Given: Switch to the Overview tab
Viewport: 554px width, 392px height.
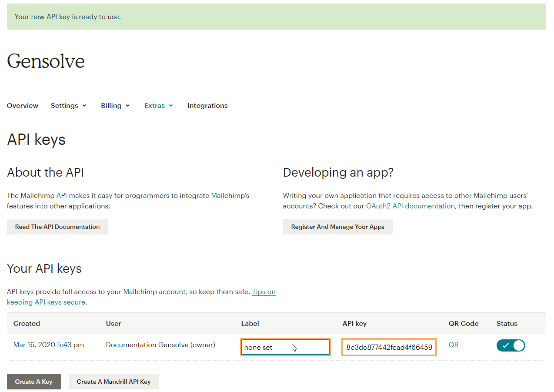Looking at the screenshot, I should tap(22, 105).
